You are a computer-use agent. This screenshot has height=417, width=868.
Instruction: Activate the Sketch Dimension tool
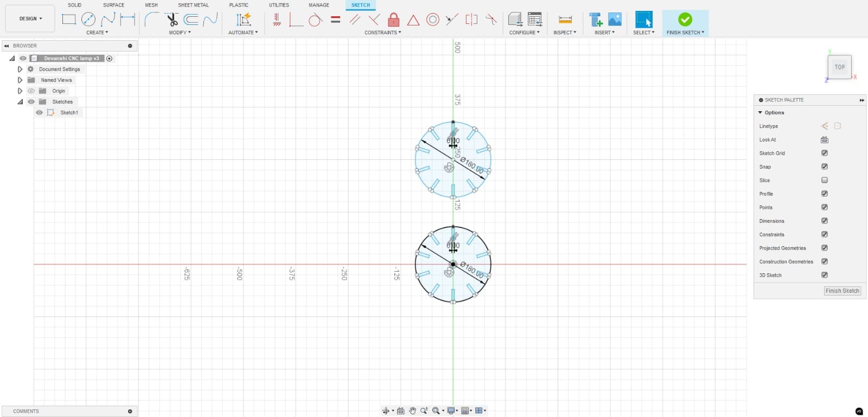[127, 20]
